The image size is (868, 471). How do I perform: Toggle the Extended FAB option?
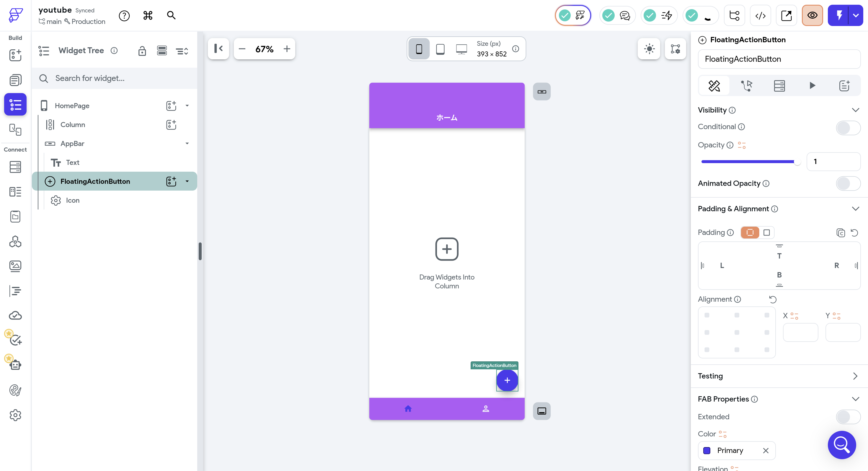[x=848, y=417]
